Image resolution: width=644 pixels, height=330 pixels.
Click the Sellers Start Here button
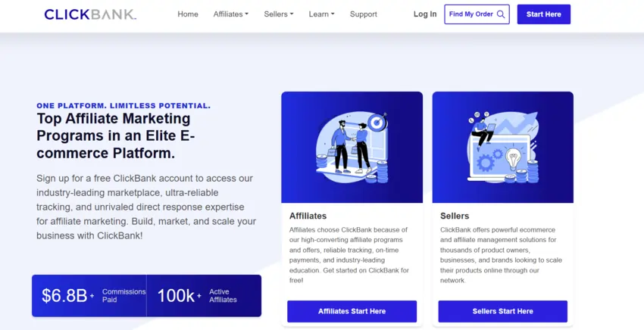(502, 311)
